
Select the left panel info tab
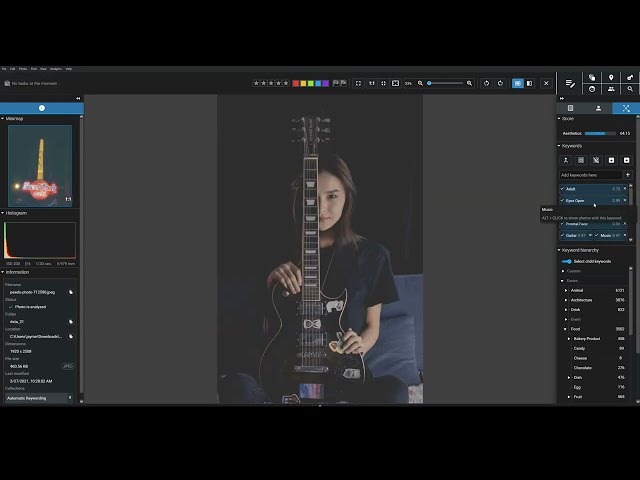tap(42, 108)
